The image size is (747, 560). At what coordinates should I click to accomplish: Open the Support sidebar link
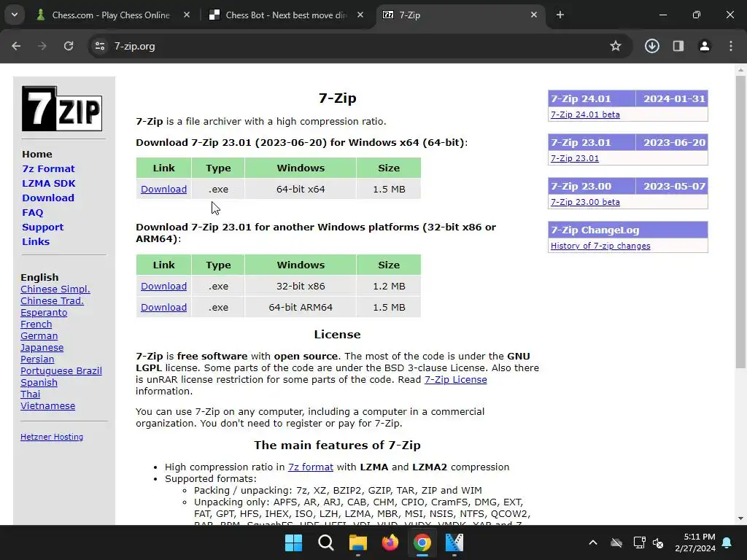pos(43,227)
